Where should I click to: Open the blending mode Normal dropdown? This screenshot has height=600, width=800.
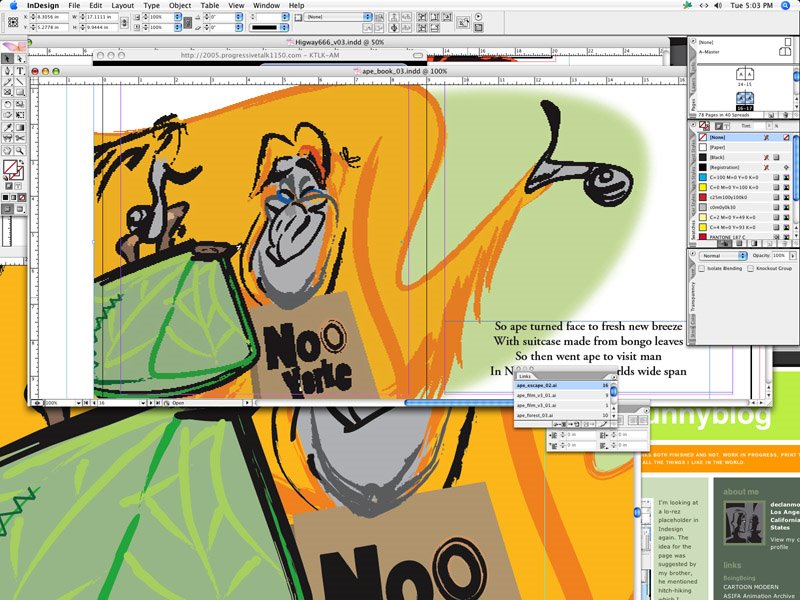(x=723, y=256)
